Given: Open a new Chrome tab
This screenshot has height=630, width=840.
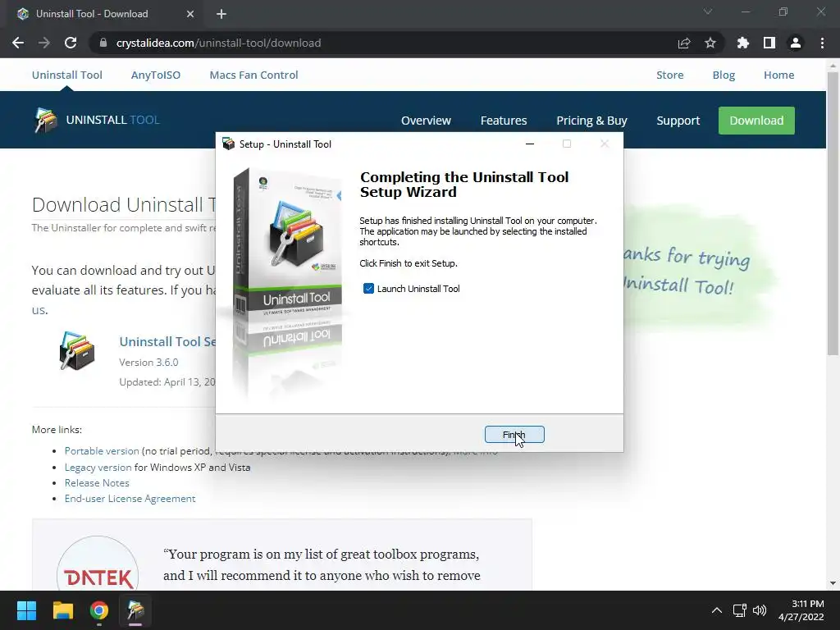Looking at the screenshot, I should click(221, 14).
